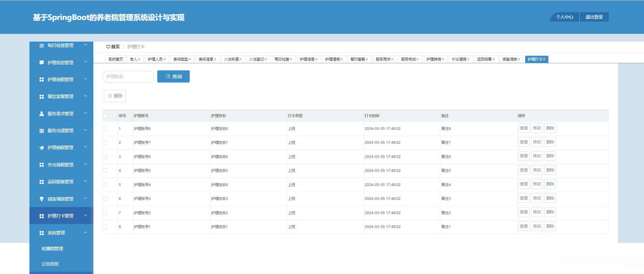Image resolution: width=644 pixels, height=274 pixels.
Task: Close the 每日检查 tab with its X
Action: 291,59
